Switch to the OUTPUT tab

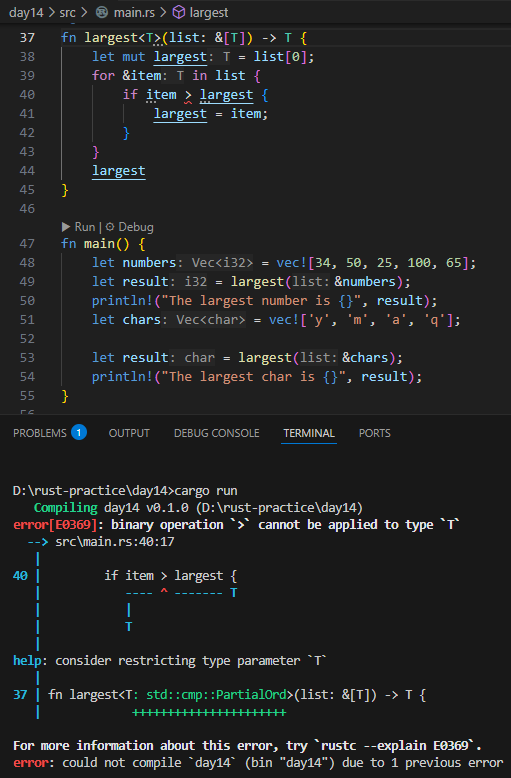click(129, 433)
